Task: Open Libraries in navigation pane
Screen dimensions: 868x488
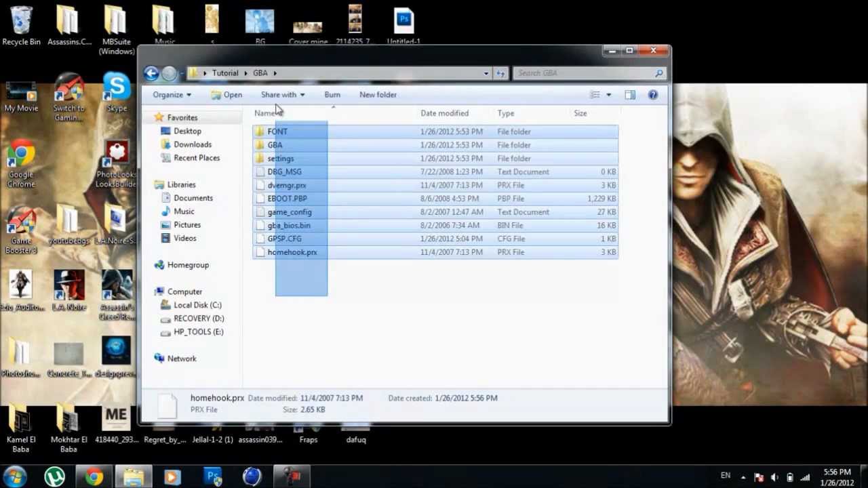Action: (x=181, y=184)
